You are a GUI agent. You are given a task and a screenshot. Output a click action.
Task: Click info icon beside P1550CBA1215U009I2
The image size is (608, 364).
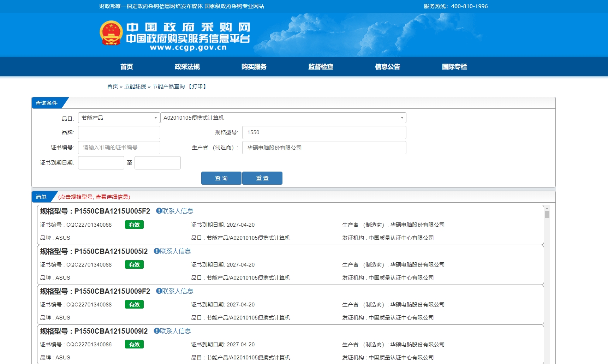(156, 331)
